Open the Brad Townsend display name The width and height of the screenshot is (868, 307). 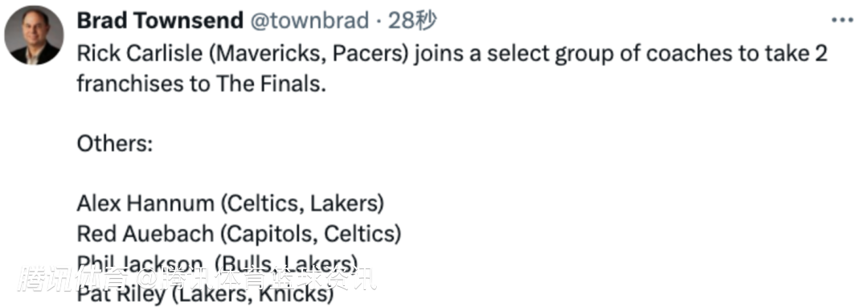160,21
